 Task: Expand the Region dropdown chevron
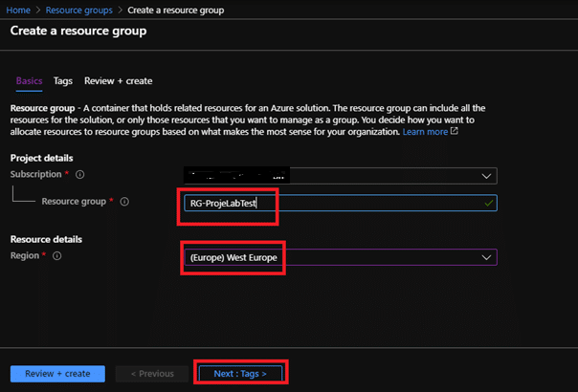(486, 257)
